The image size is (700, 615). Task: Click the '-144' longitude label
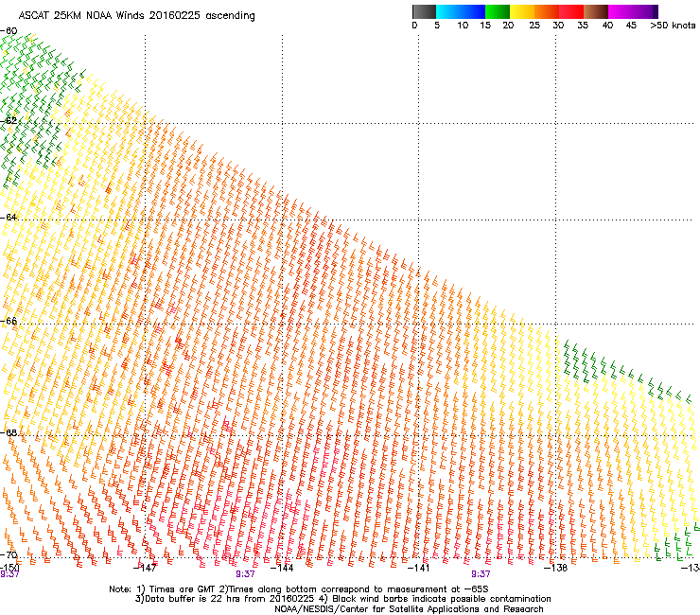282,567
